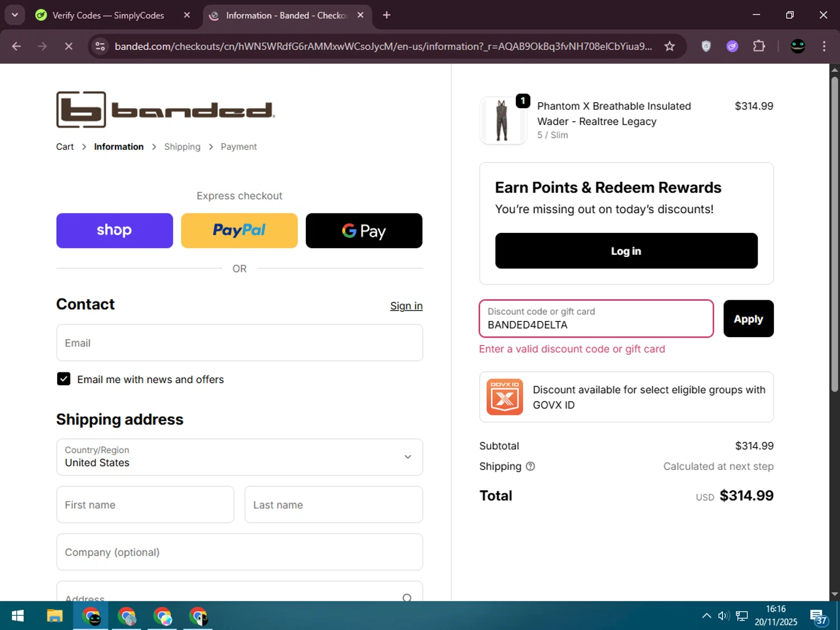Image resolution: width=840 pixels, height=630 pixels.
Task: Click Sign in link
Action: coord(407,306)
